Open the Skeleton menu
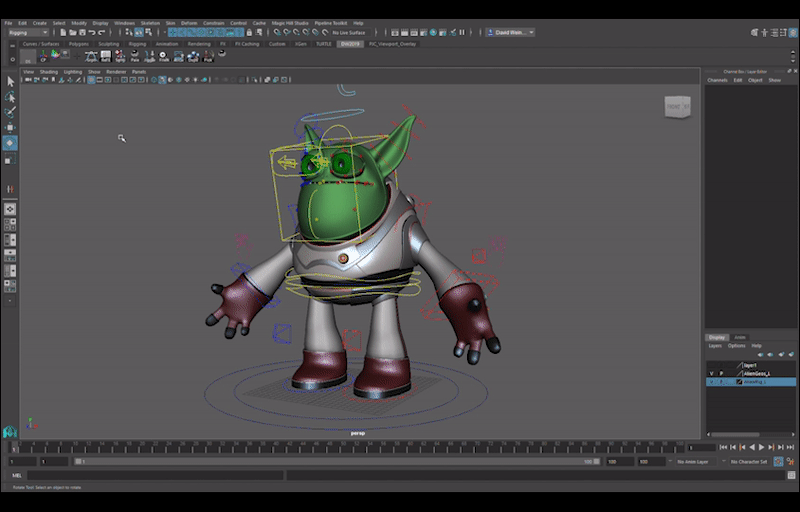Image resolution: width=800 pixels, height=512 pixels. 150,23
